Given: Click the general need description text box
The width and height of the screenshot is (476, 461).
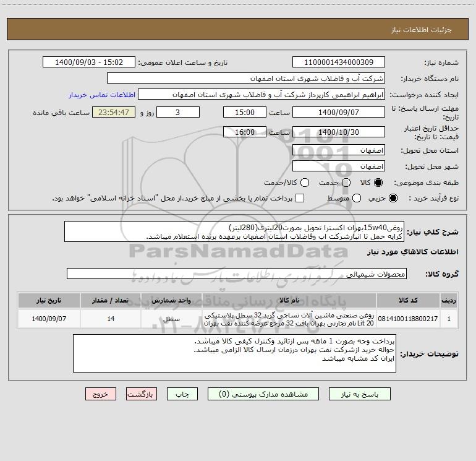Looking at the screenshot, I should coord(234,231).
